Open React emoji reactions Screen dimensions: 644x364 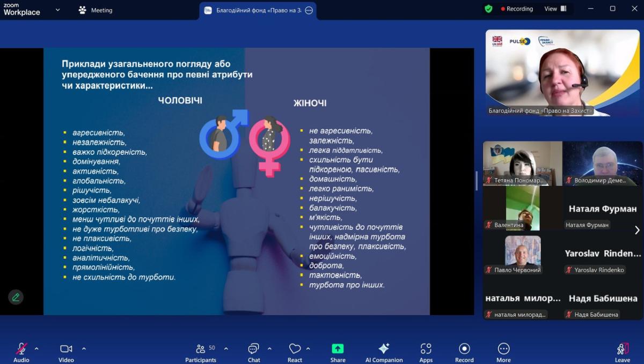coord(295,352)
